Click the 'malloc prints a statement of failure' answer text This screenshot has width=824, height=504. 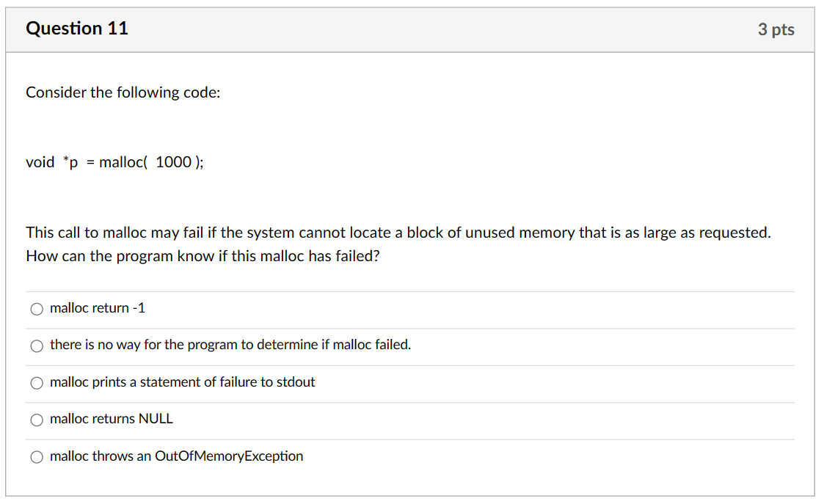(x=183, y=382)
